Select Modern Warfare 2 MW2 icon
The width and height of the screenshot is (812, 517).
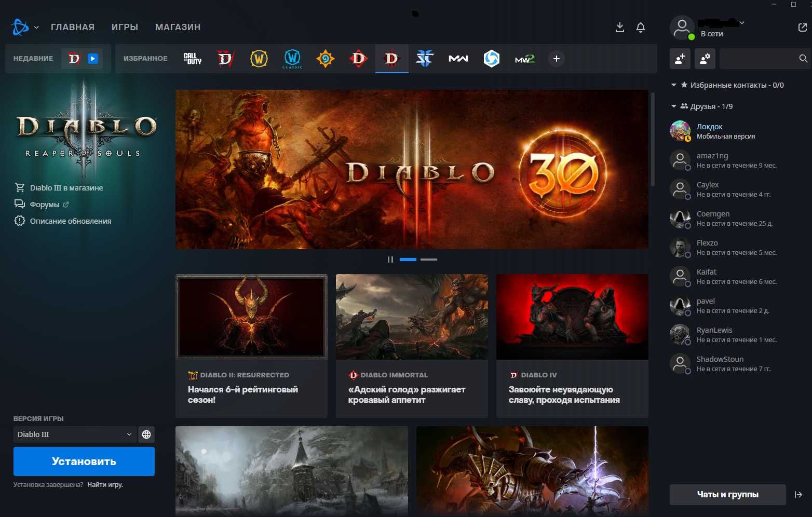click(x=524, y=59)
